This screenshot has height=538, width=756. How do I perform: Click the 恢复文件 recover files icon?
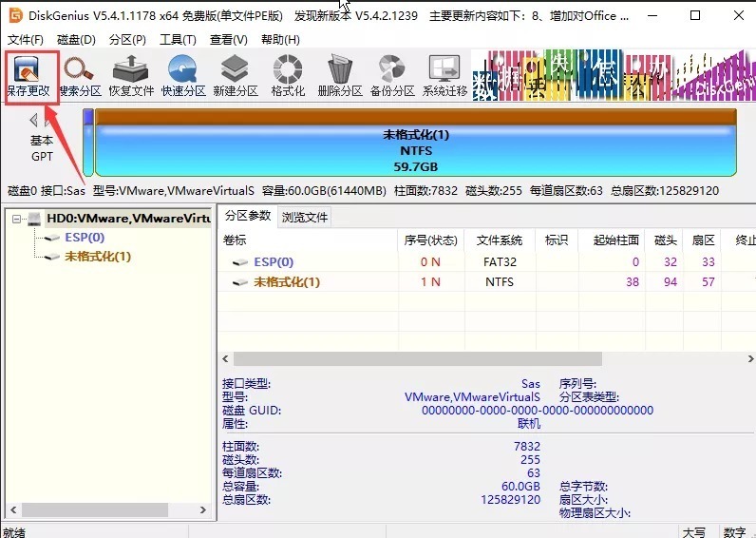click(x=131, y=76)
